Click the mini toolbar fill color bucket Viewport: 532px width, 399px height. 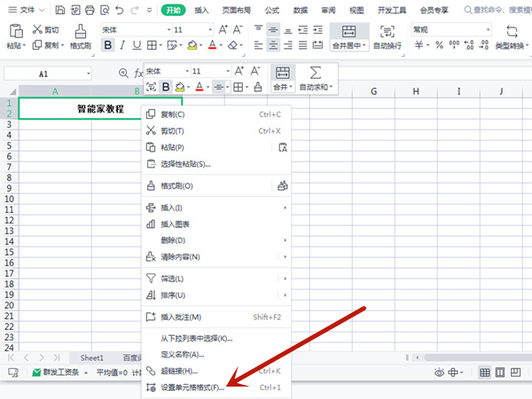click(180, 87)
